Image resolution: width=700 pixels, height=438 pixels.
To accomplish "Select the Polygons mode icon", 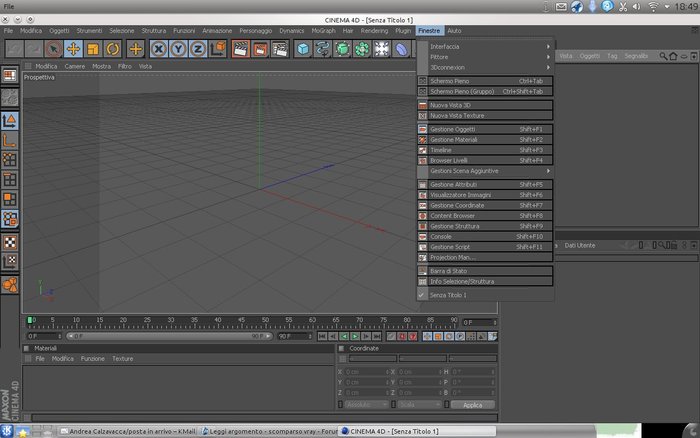I will [x=9, y=199].
